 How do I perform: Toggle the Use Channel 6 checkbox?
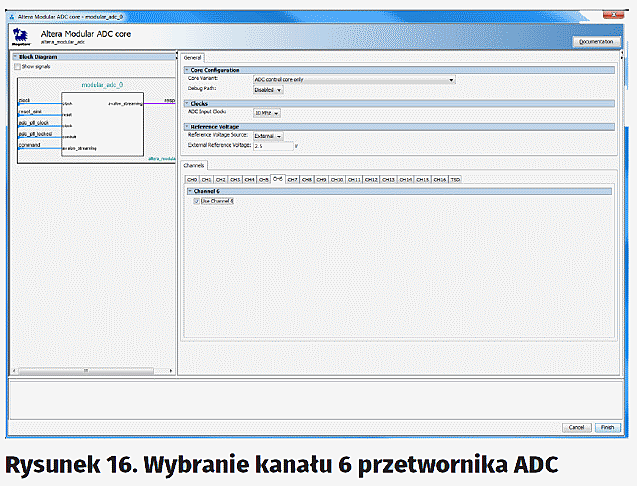point(196,201)
